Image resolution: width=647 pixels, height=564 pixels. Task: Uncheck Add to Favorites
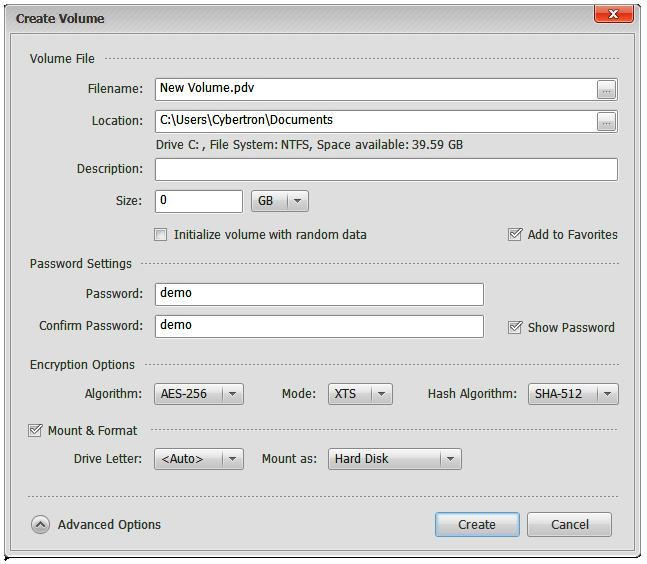515,234
